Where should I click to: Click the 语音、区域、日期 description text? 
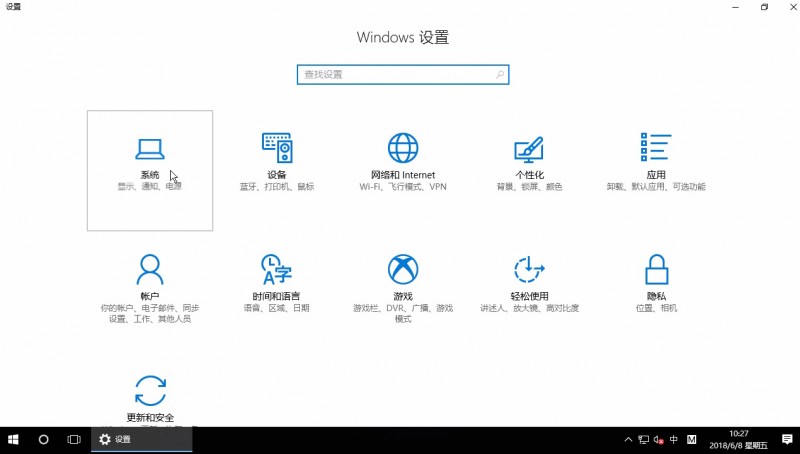coord(277,308)
